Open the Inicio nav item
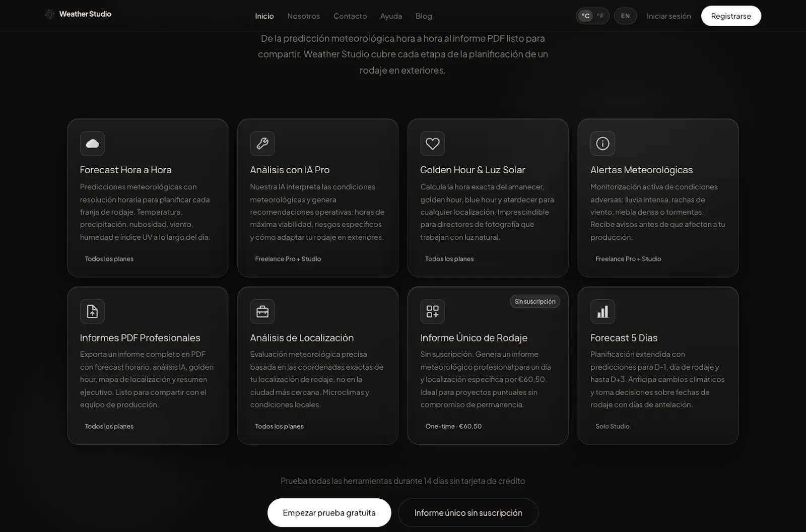This screenshot has width=806, height=532. coord(264,16)
